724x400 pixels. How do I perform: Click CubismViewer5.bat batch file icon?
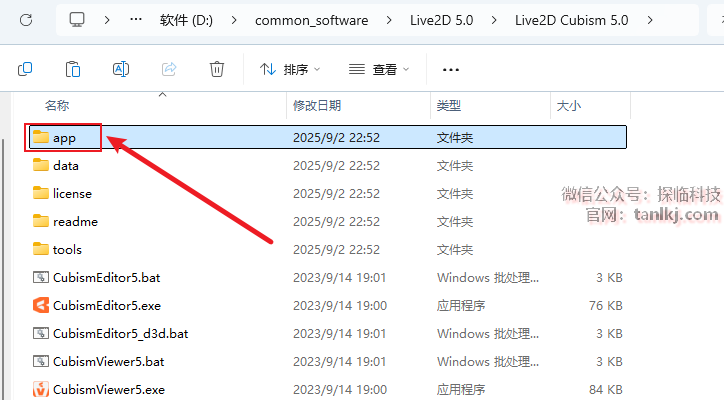(41, 362)
